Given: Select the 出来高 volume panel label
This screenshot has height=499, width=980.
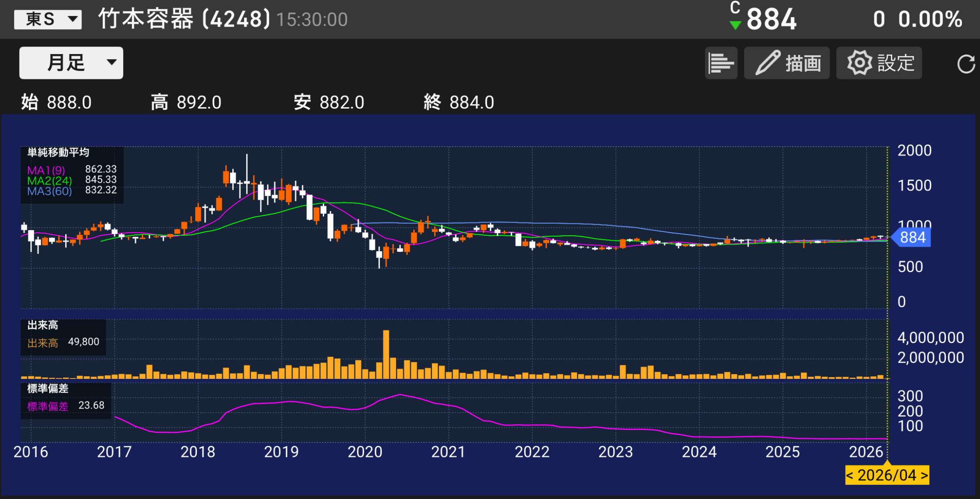Looking at the screenshot, I should pyautogui.click(x=43, y=325).
